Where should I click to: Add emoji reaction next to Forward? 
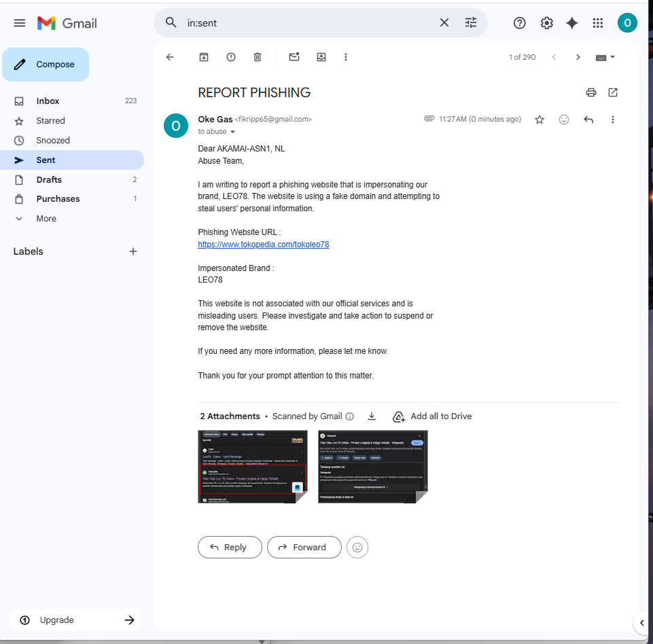click(x=357, y=547)
